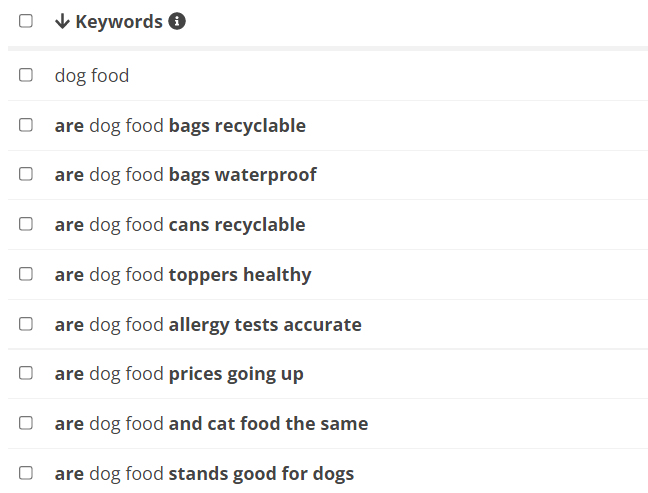Viewport: 648px width, 493px height.
Task: Check 'and cat food the same' row box
Action: coord(26,423)
